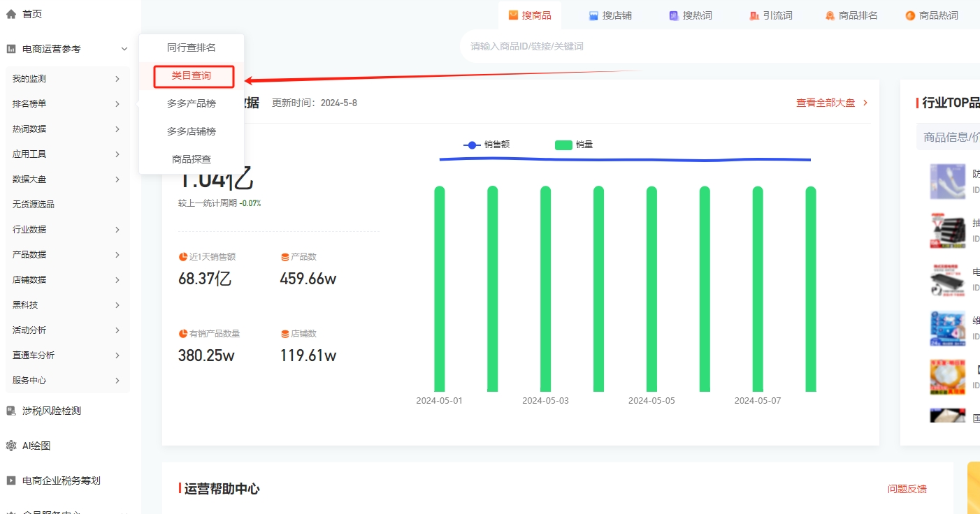
Task: Expand 店铺数据 submenu
Action: (x=117, y=280)
